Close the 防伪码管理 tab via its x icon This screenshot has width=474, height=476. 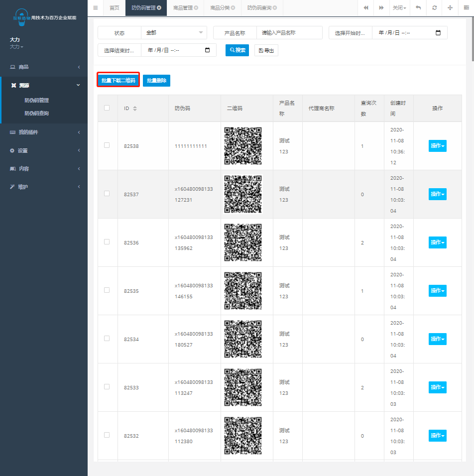pos(159,8)
